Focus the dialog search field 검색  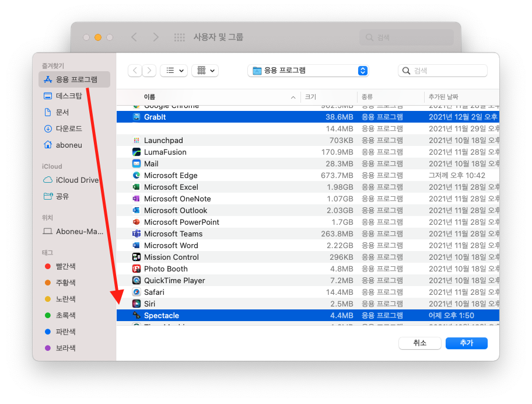tap(443, 71)
